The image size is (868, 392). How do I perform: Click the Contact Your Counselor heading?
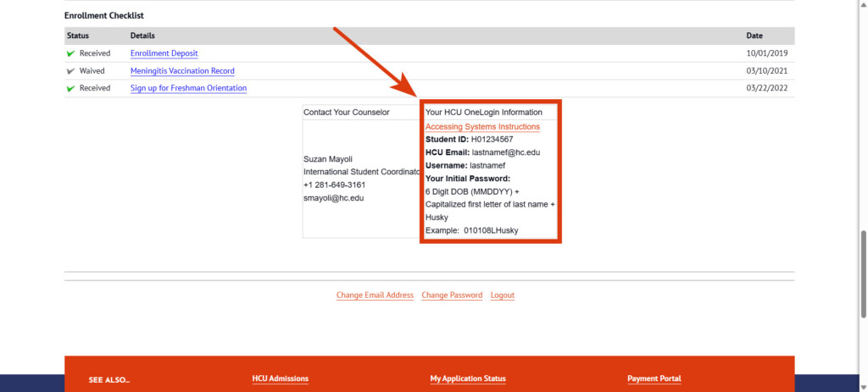[x=347, y=113]
